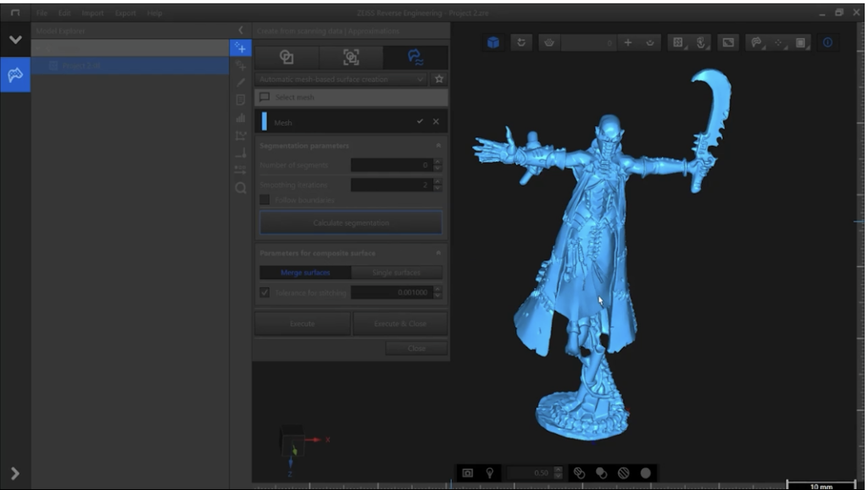Open the Help menu
The height and width of the screenshot is (490, 868).
154,14
